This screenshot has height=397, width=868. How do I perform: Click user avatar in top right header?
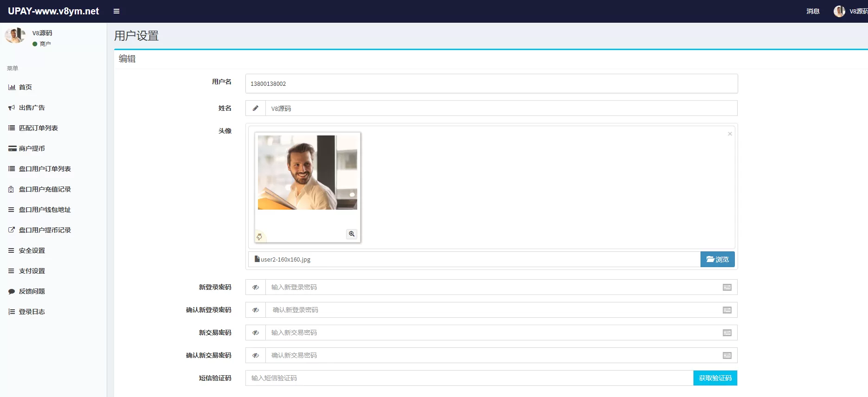click(x=839, y=11)
